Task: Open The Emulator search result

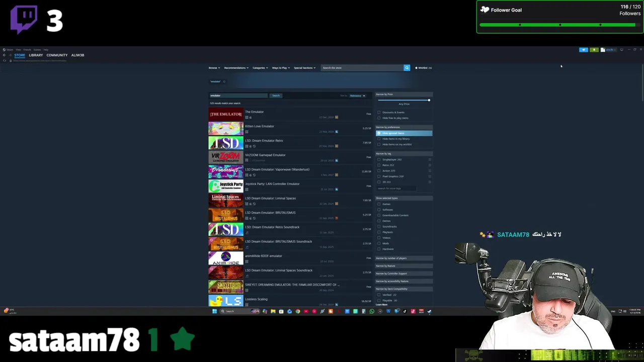Action: click(289, 114)
